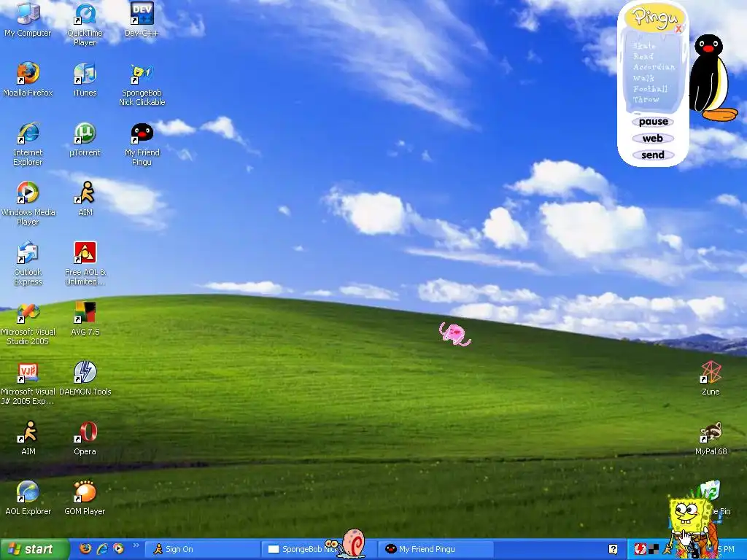Select the AOL Explorer desktop icon
The width and height of the screenshot is (747, 560).
pyautogui.click(x=28, y=497)
